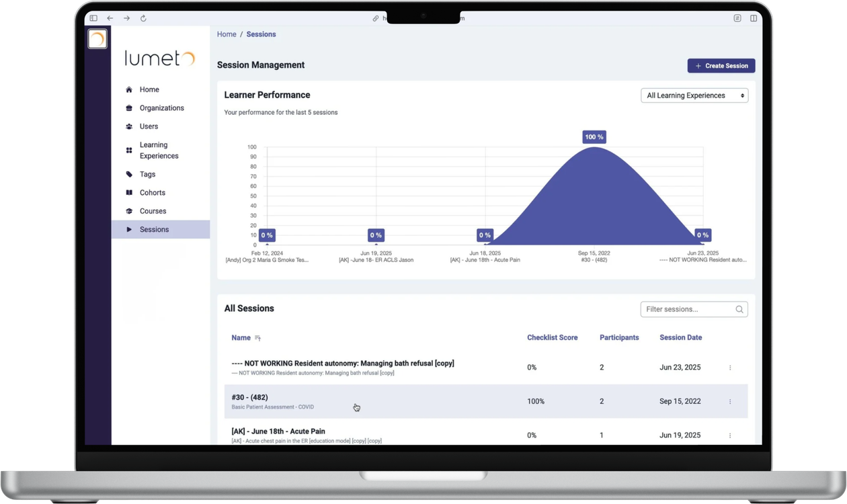
Task: Click the Name column header text
Action: [241, 338]
